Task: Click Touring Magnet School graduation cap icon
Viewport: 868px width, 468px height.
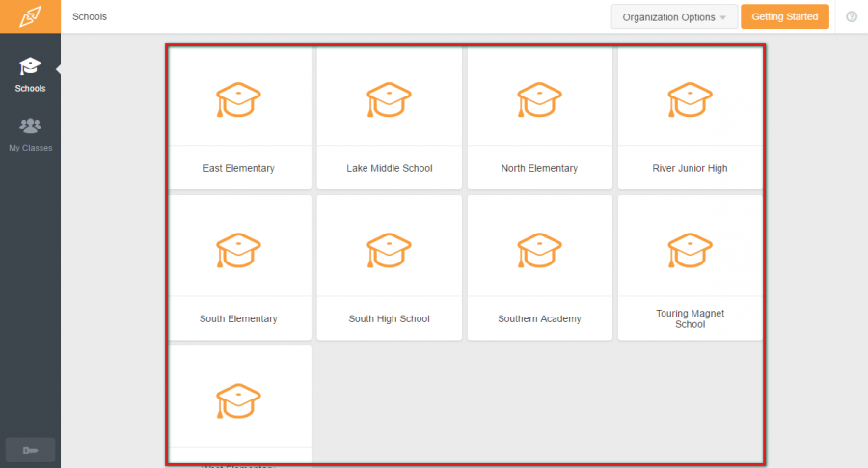Action: (690, 250)
